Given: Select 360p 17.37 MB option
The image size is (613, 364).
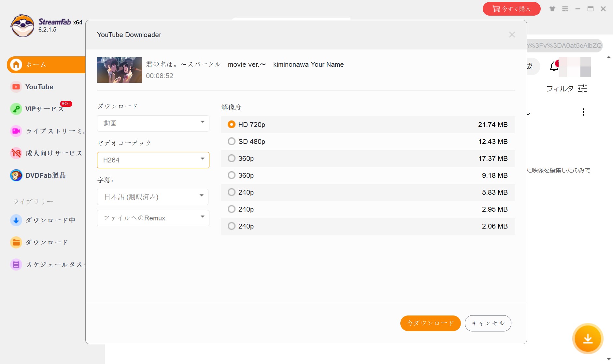Looking at the screenshot, I should [x=368, y=159].
